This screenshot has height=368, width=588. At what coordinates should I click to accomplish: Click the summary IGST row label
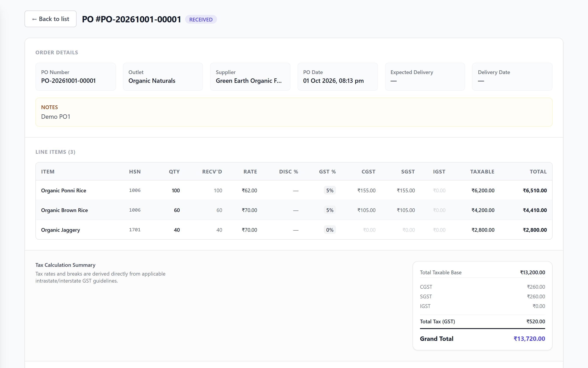point(425,306)
